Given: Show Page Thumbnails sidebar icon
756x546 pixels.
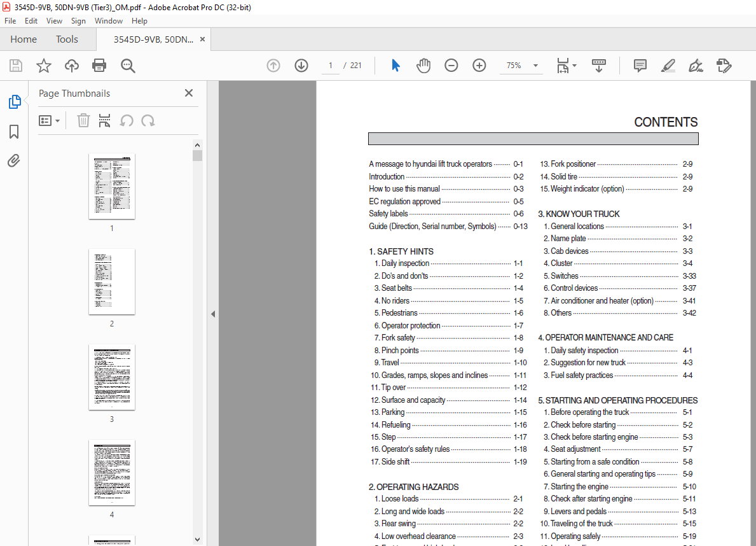Looking at the screenshot, I should click(15, 102).
